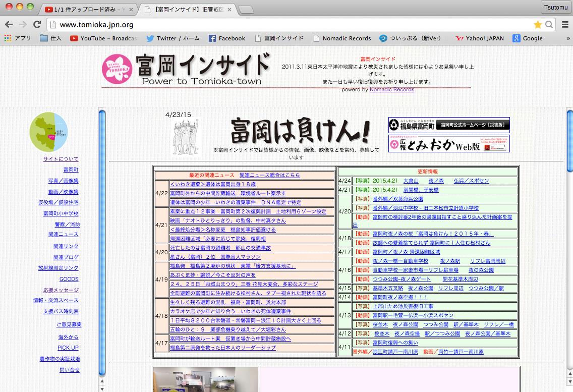Open 富岡町小中学校 sidebar link
573x392 pixels.
[x=61, y=213]
